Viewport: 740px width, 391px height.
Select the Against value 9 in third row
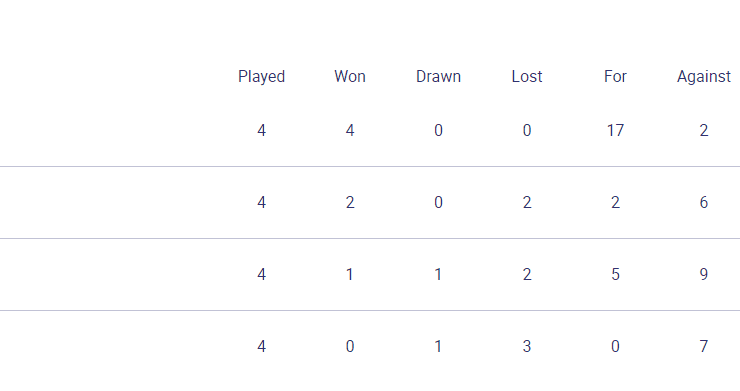704,274
